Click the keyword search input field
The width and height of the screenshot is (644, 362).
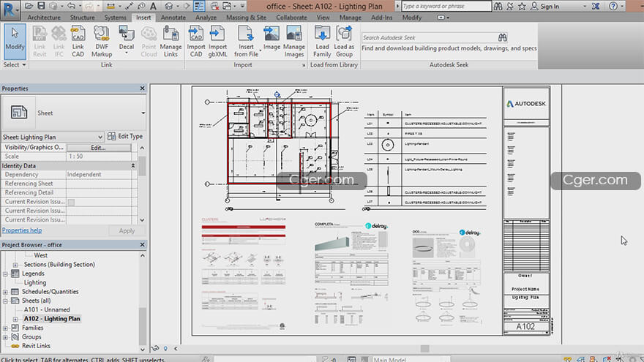tap(446, 6)
